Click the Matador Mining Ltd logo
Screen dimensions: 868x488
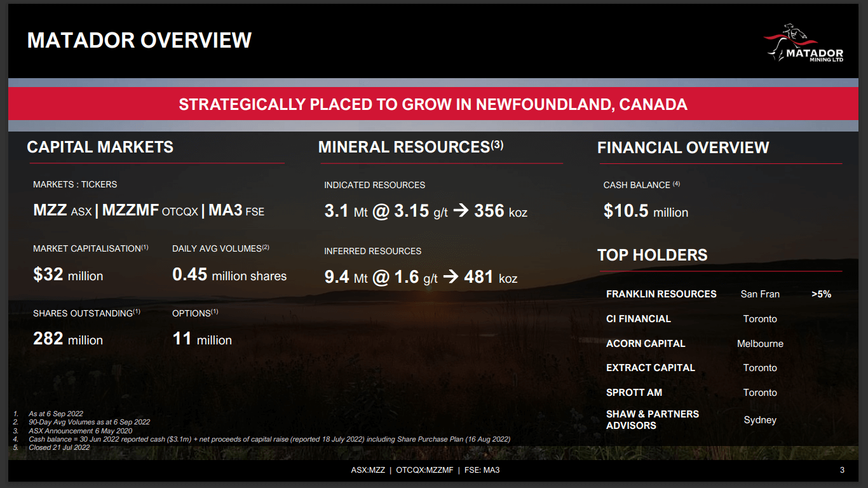tap(803, 43)
